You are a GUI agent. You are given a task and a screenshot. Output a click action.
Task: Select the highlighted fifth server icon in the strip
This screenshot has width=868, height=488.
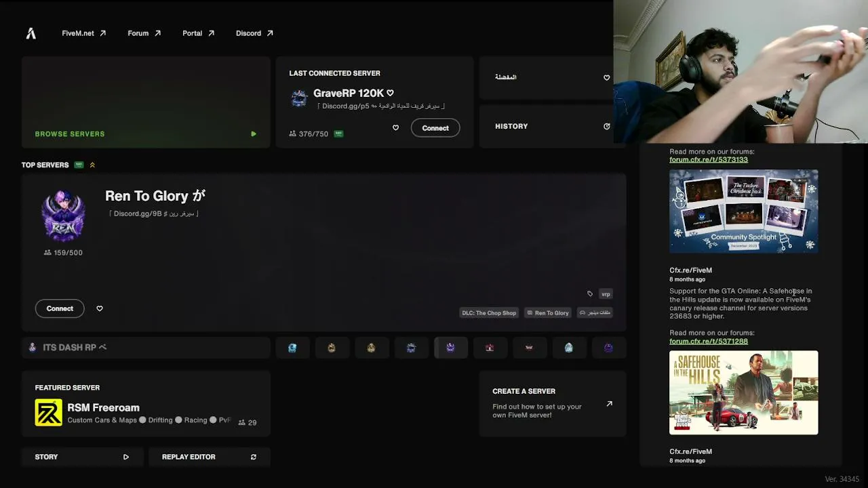click(x=450, y=348)
